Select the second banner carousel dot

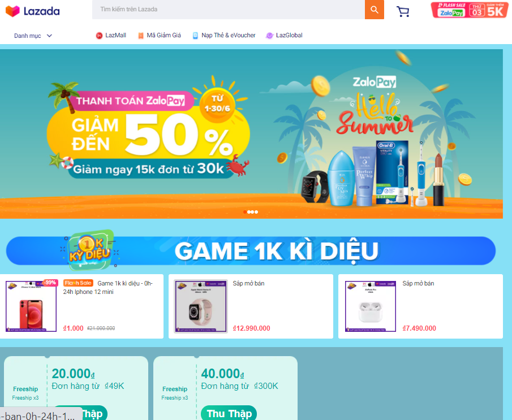point(249,212)
